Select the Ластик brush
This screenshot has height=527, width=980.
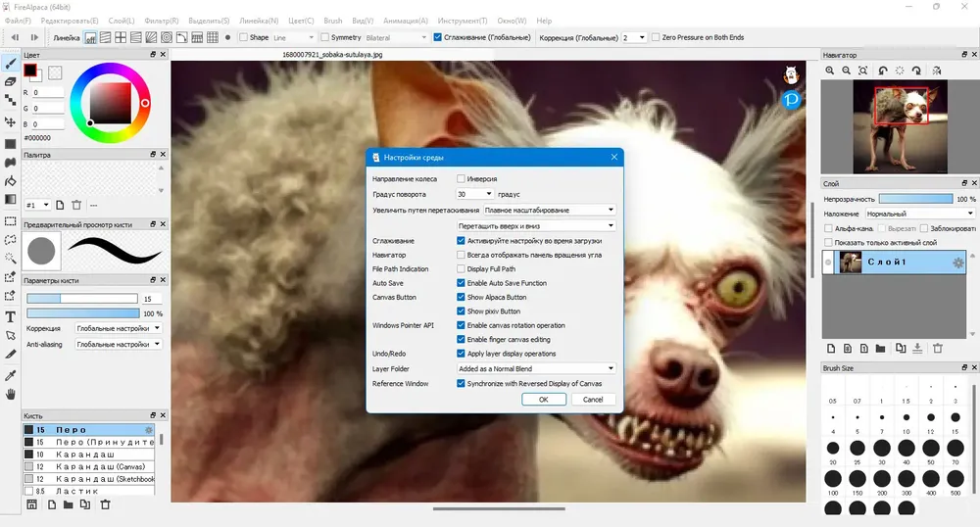point(89,491)
